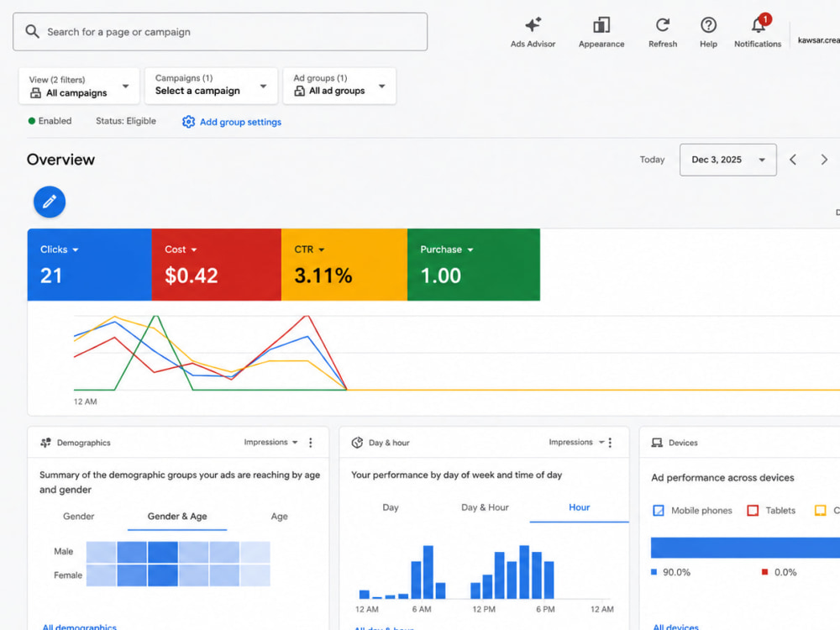Screen dimensions: 840x630
Task: Toggle the Tablets legend checkbox
Action: click(753, 511)
